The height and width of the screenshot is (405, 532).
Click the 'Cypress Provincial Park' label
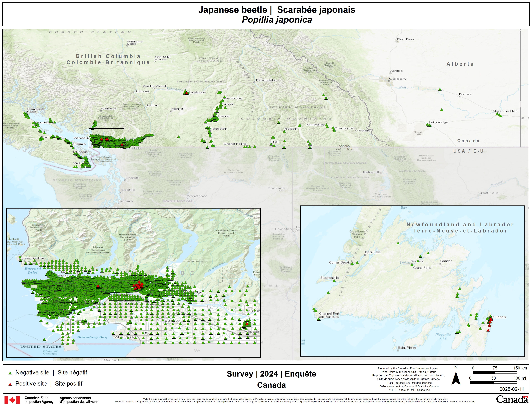38,227
